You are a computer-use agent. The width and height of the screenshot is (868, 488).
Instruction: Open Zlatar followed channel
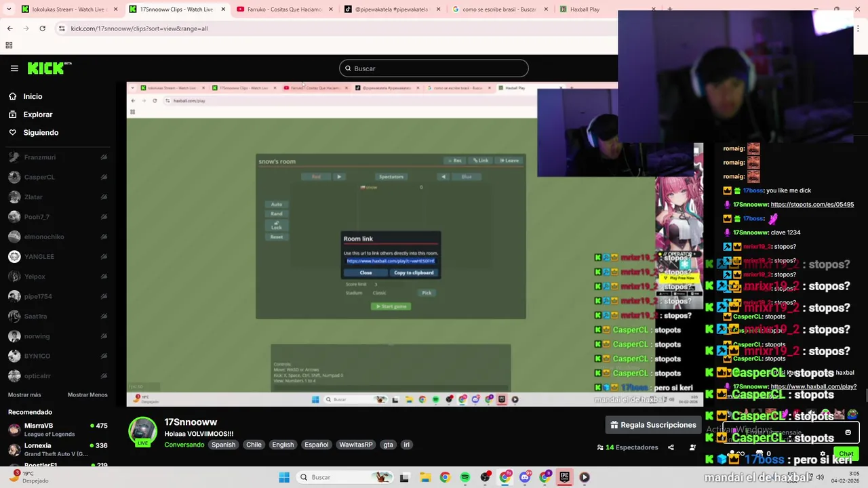click(58, 197)
